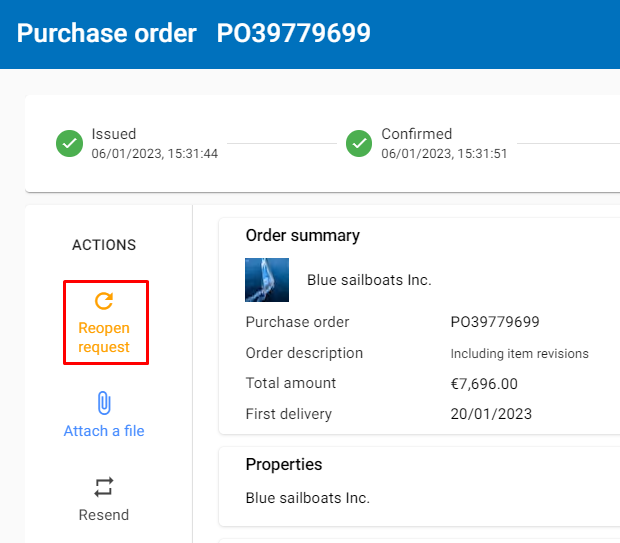Open the Blue sailboats Inc. thumbnail image
The width and height of the screenshot is (620, 543).
pyautogui.click(x=267, y=280)
